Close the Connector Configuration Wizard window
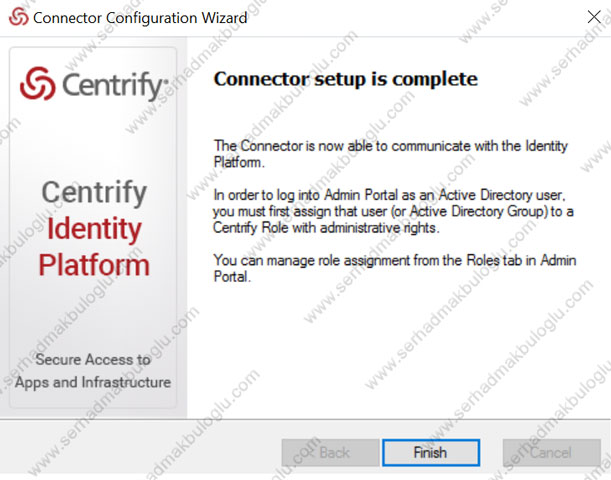Screen dimensions: 611x480 pyautogui.click(x=594, y=17)
